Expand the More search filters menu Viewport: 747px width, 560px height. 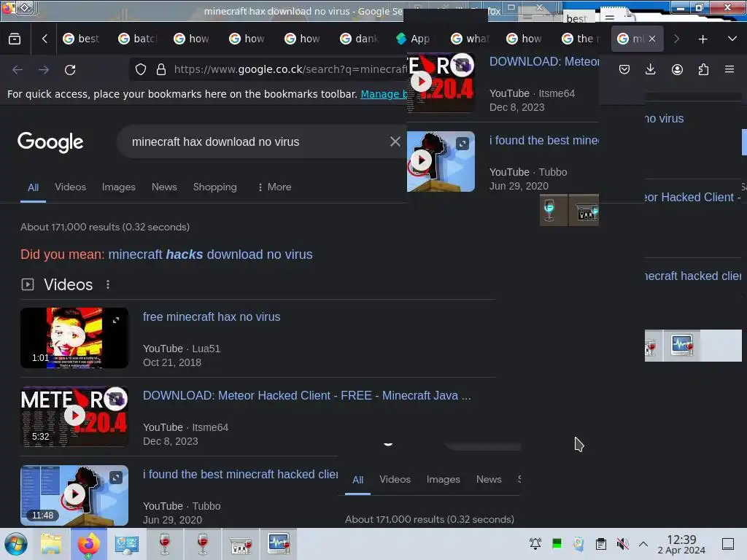pos(274,187)
